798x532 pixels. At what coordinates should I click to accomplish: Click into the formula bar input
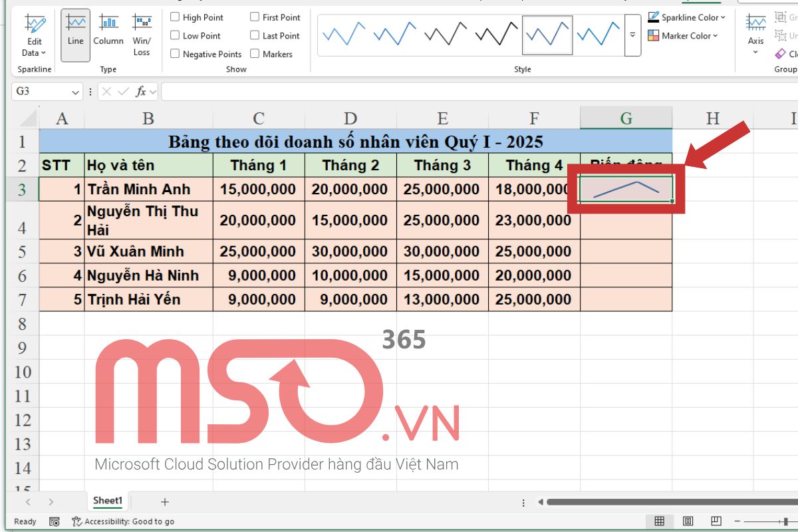(479, 92)
